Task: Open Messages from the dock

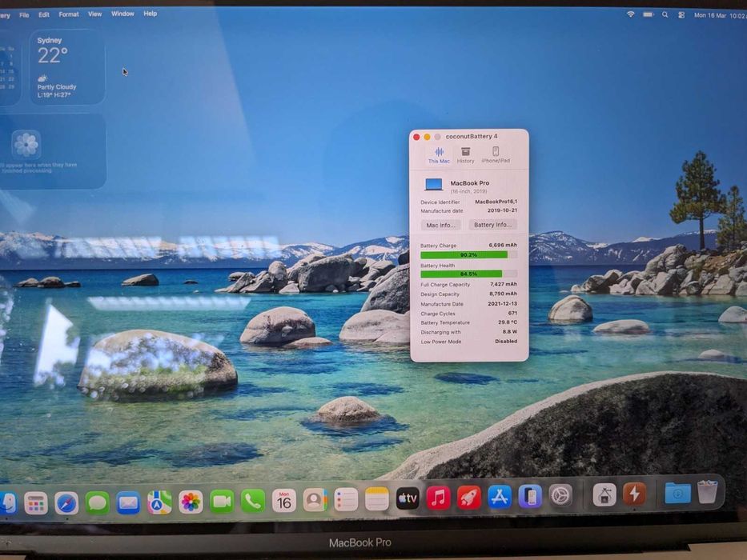Action: click(x=97, y=502)
